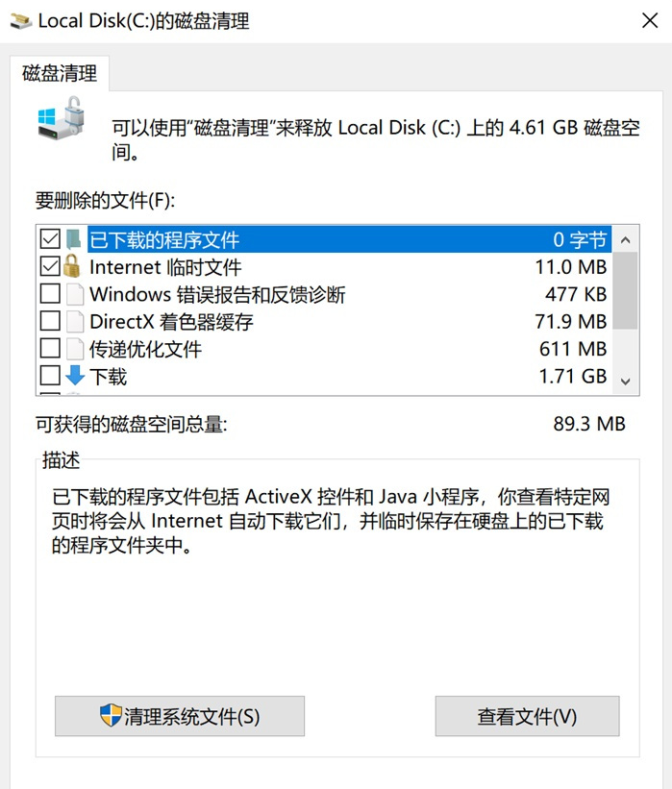Screen dimensions: 672x789
Task: Select the Windows 错误报告和反馈诊断 list entry
Action: [x=217, y=294]
